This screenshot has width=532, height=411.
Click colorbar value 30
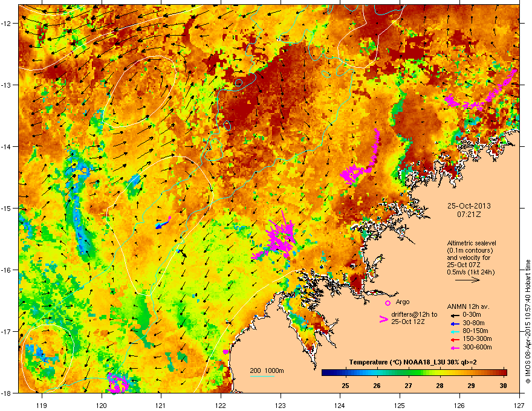pyautogui.click(x=503, y=386)
